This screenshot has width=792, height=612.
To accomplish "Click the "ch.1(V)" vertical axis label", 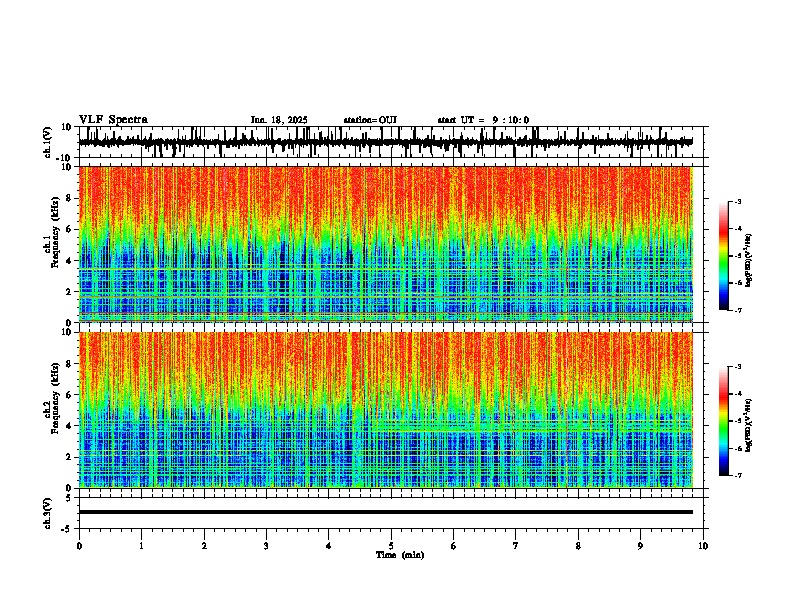I will click(x=48, y=142).
